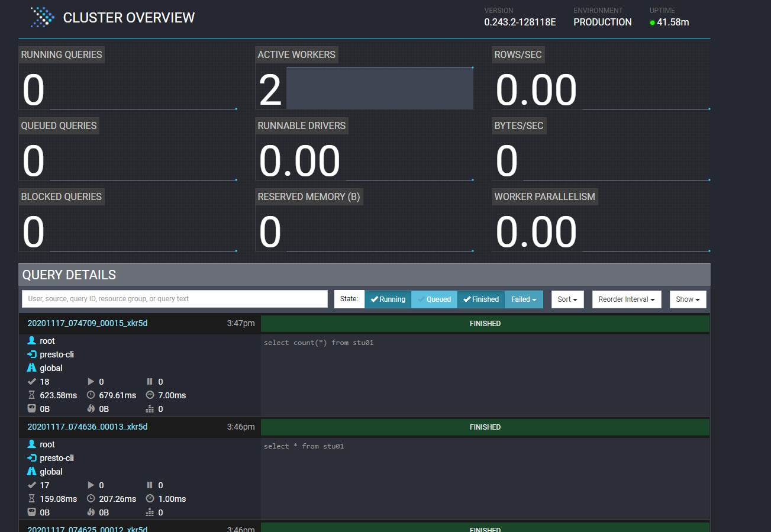Click resource group icon beside global in query 00015

tap(32, 368)
